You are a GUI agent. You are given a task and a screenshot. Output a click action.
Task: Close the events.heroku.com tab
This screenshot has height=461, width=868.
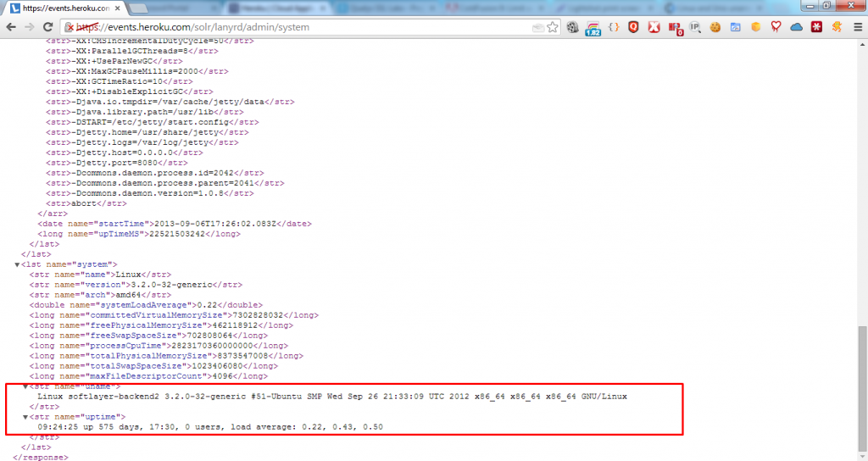tap(117, 8)
